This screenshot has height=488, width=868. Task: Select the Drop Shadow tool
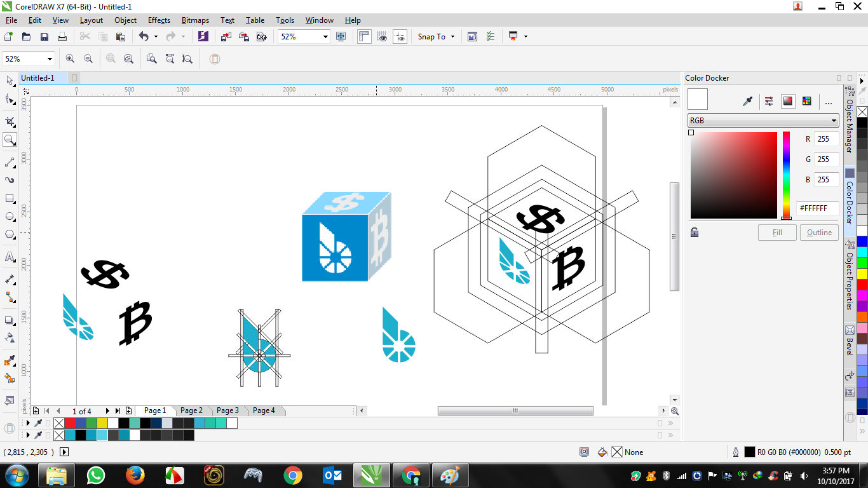pos(10,320)
